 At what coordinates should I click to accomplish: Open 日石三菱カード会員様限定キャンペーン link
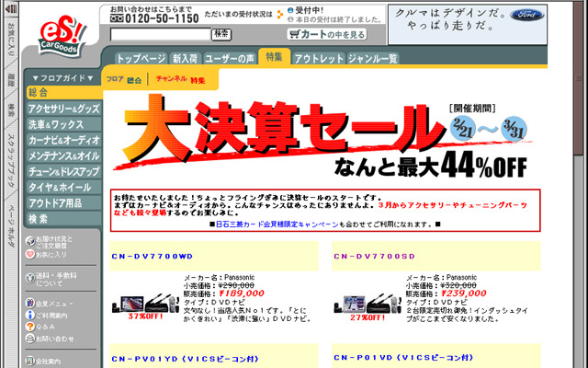click(277, 224)
